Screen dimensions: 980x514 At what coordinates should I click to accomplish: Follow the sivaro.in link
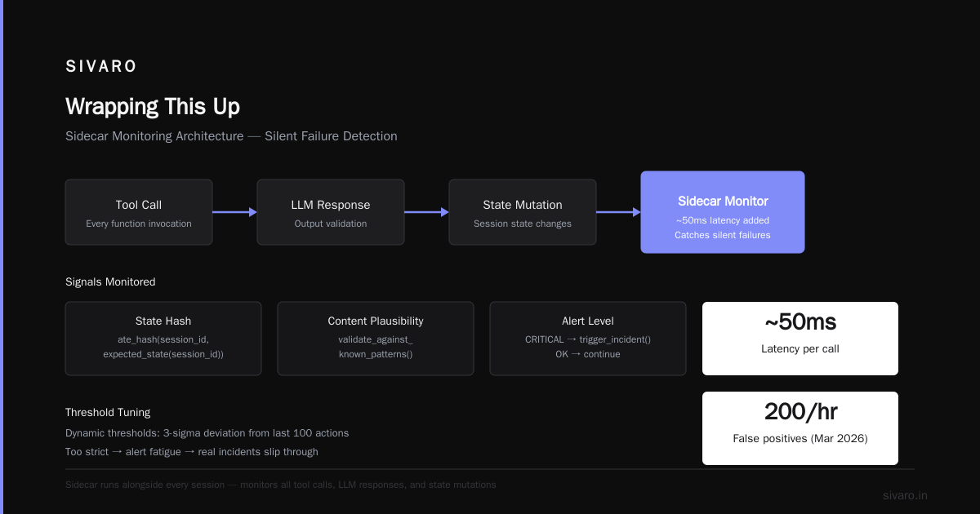coord(906,495)
